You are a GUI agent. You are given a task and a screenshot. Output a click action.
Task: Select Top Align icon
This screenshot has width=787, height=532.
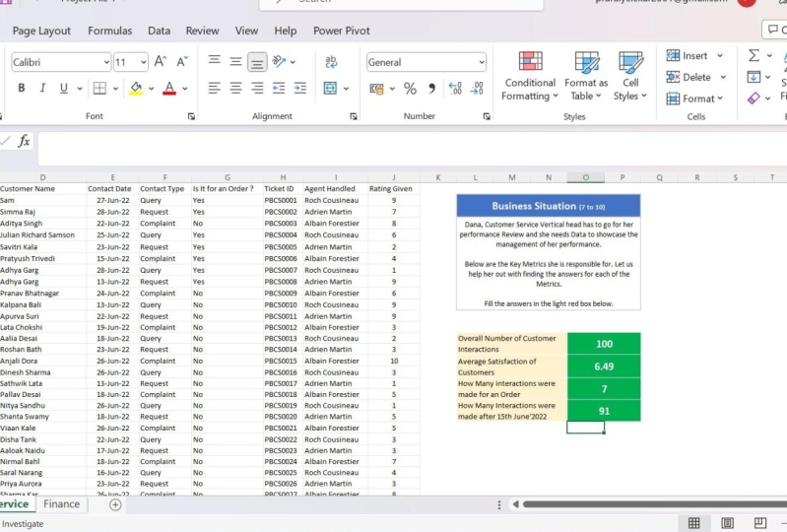[x=215, y=61]
